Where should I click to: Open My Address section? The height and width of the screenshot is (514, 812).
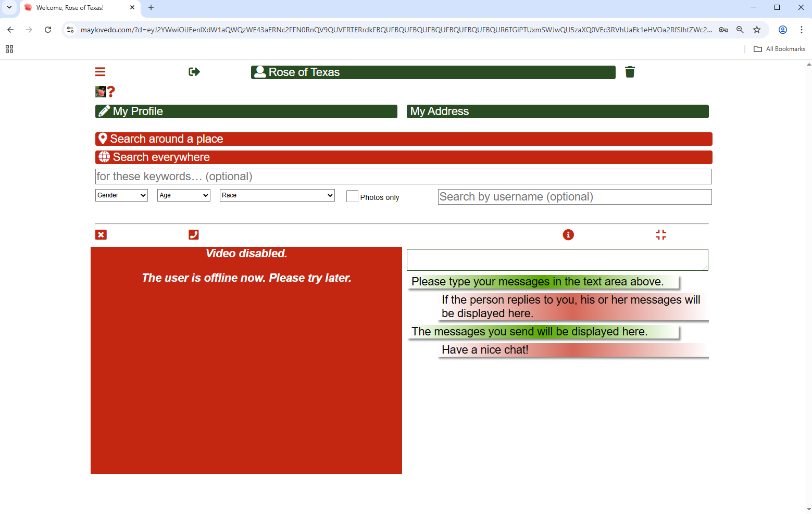557,111
